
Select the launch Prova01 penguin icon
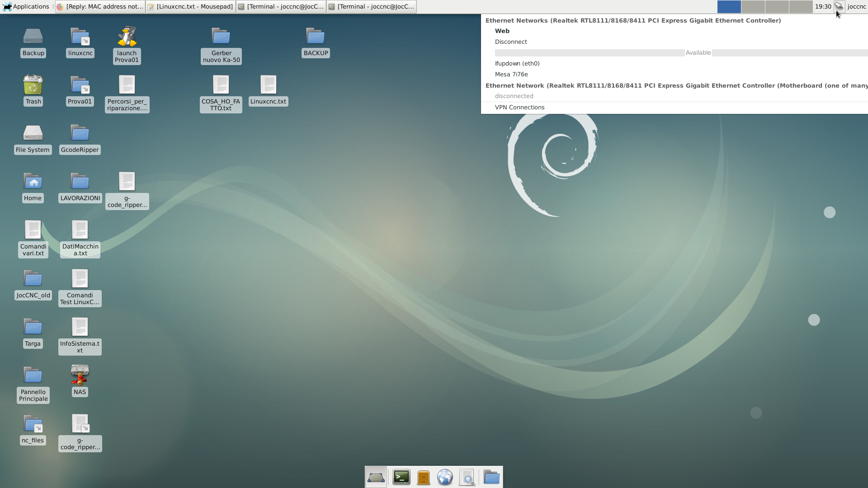[x=127, y=37]
